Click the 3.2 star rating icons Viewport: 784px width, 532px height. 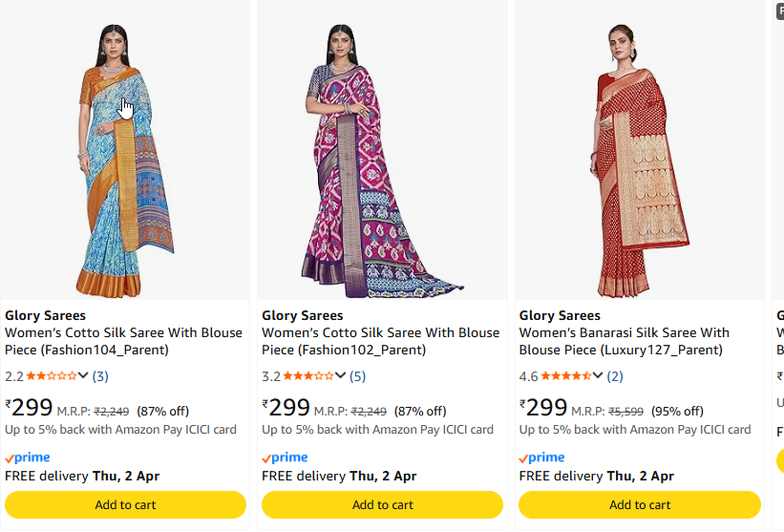(x=308, y=376)
